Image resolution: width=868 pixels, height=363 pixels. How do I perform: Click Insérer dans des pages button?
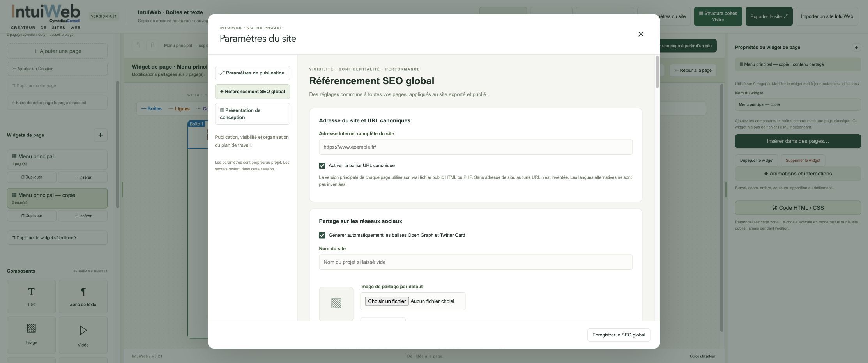(x=797, y=141)
